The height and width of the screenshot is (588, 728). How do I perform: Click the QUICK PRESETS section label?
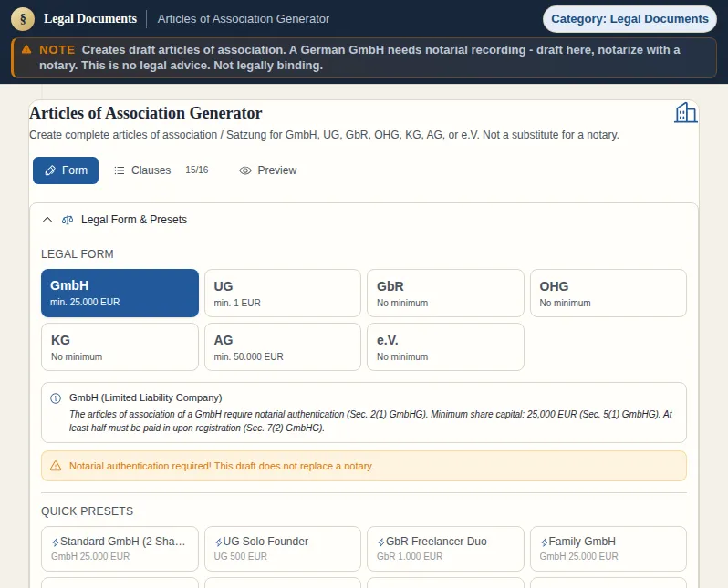87,511
